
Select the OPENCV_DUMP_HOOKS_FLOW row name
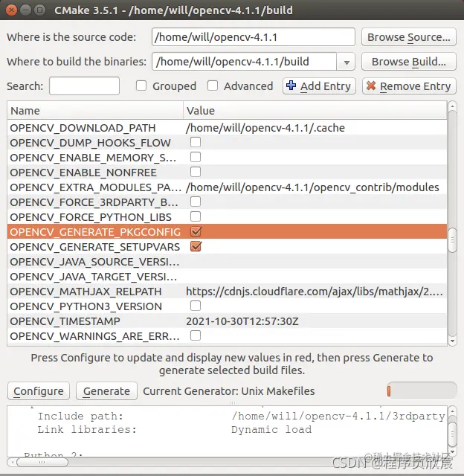(91, 143)
